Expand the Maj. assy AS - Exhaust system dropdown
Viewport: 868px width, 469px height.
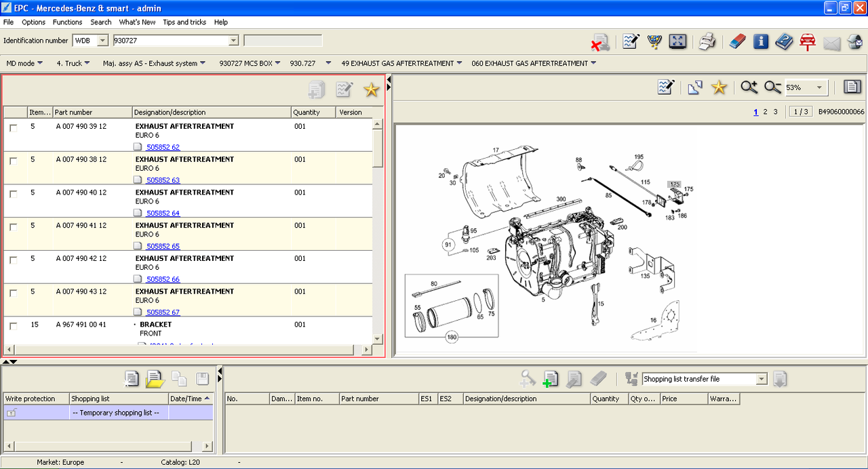coord(203,63)
